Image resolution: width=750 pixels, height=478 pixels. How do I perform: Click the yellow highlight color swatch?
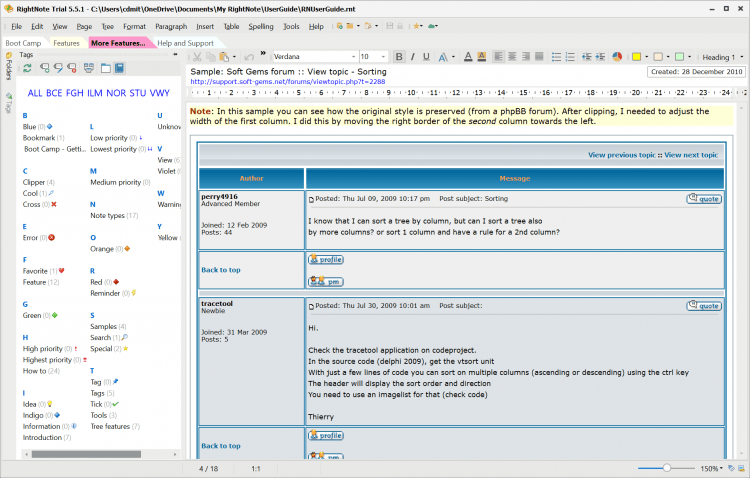click(636, 57)
